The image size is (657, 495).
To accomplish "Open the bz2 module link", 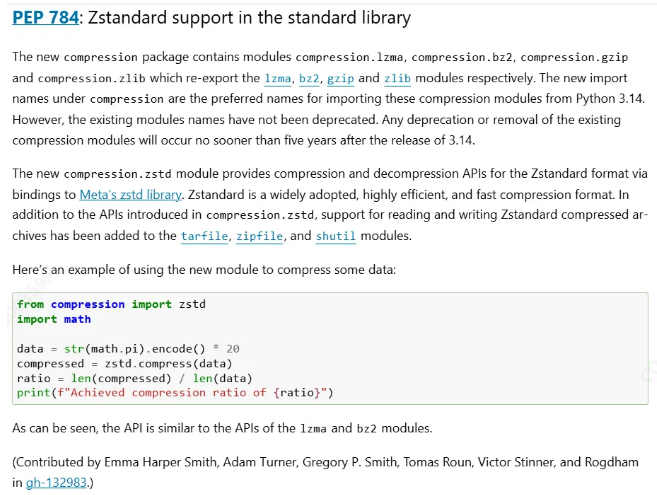I will click(309, 78).
